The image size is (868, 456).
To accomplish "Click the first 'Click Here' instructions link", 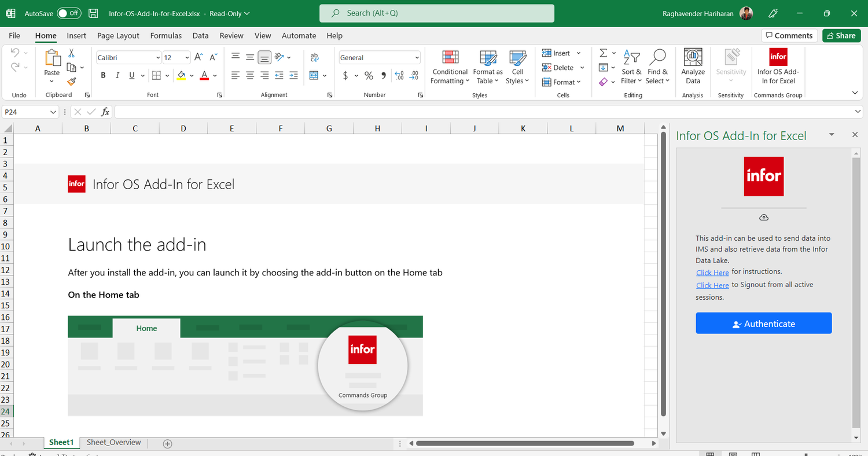I will coord(712,273).
